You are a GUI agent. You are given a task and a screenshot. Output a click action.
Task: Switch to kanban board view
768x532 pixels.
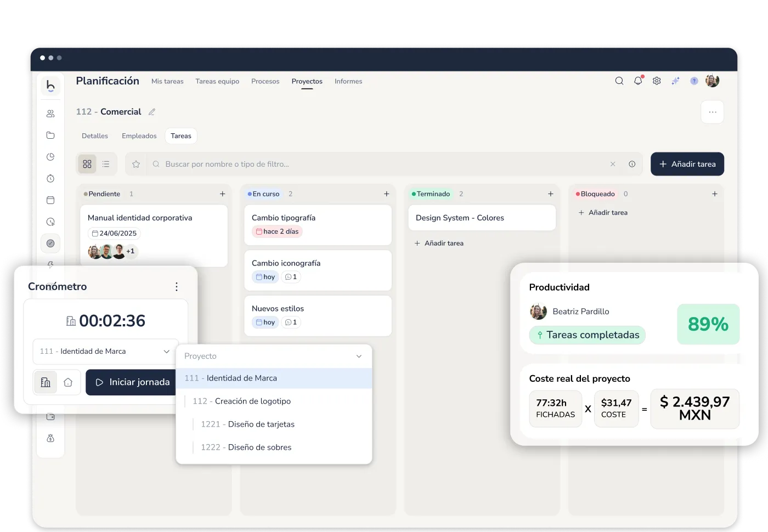(x=87, y=164)
